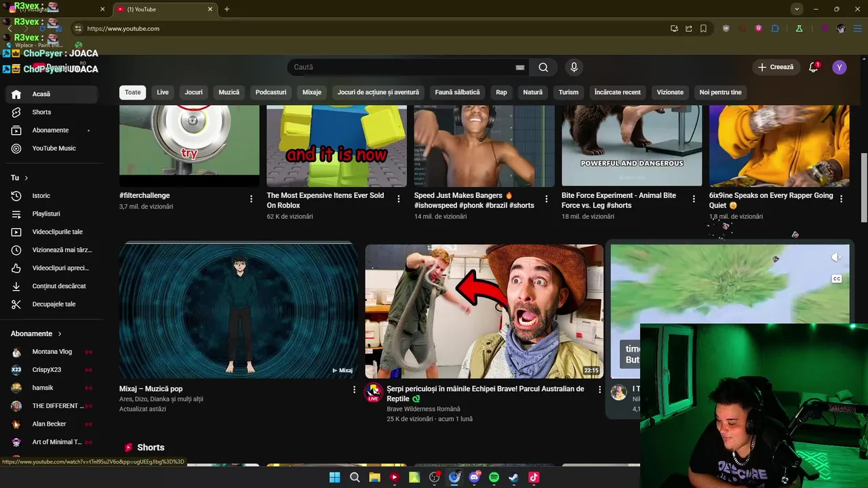Open the Șerpi periculoși video title
Image resolution: width=868 pixels, height=488 pixels.
click(486, 394)
